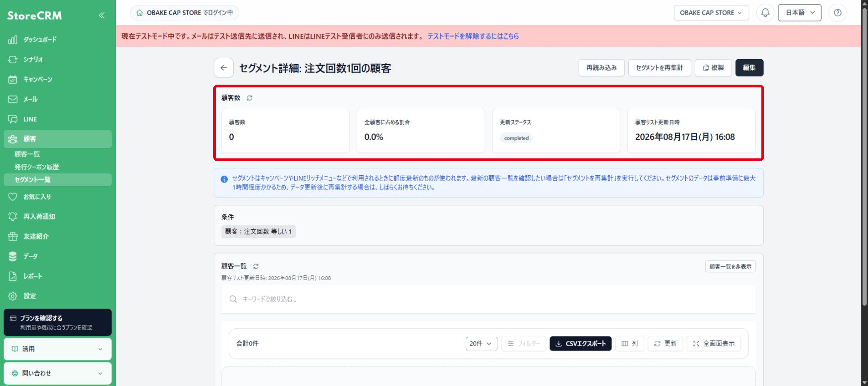Open 再入荷通知 in sidebar
The height and width of the screenshot is (386, 868).
tap(57, 217)
